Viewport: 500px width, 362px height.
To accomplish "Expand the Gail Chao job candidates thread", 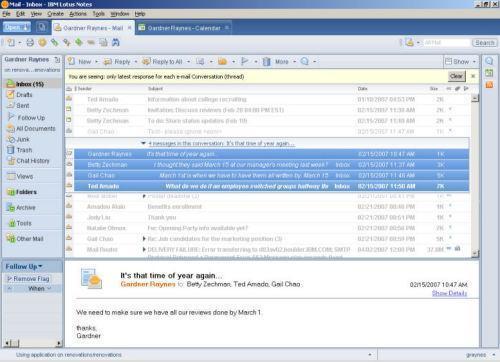I will tap(144, 239).
